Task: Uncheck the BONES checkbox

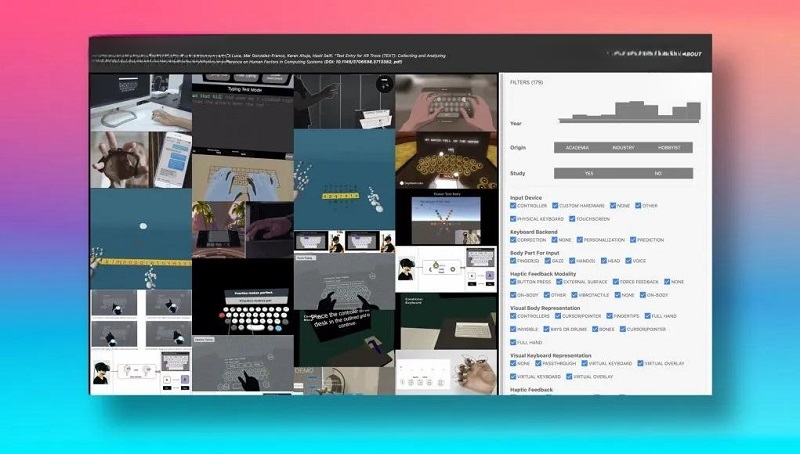Action: tap(595, 330)
